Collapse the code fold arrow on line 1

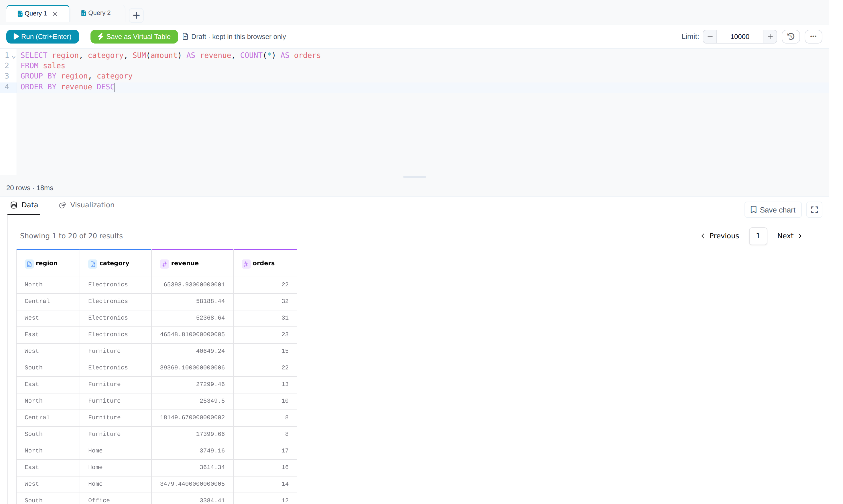coord(13,57)
